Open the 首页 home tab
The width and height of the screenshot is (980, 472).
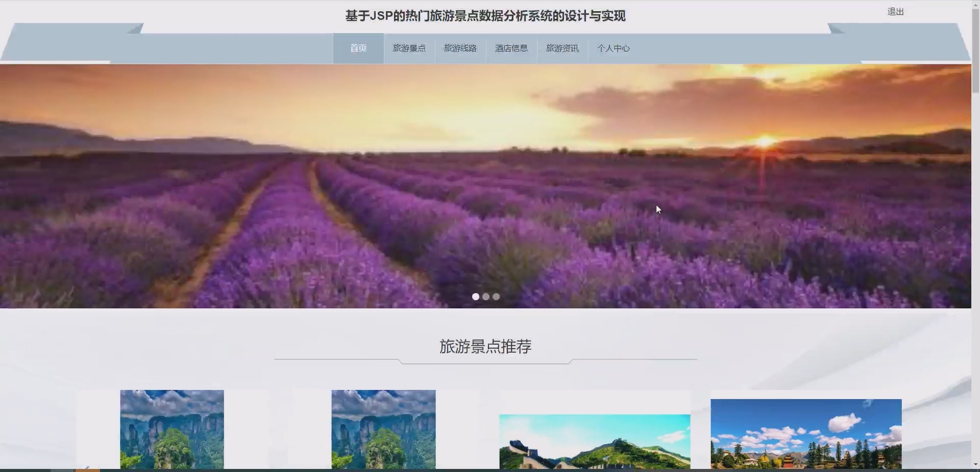[x=358, y=48]
